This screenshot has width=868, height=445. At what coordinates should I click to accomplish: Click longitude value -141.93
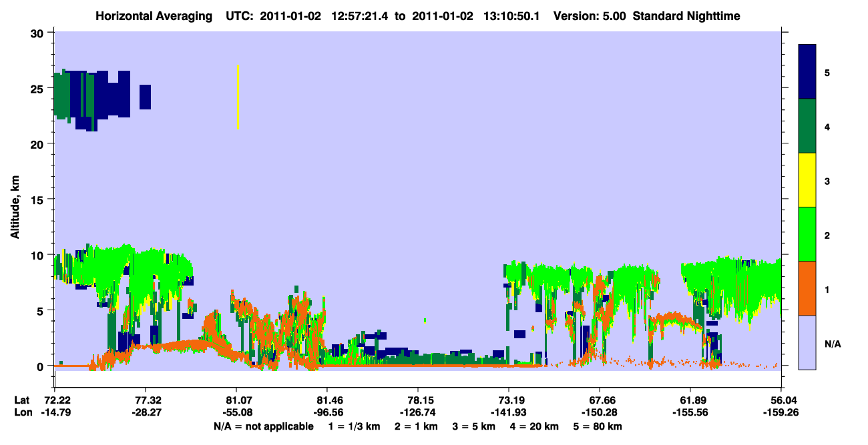(x=508, y=412)
